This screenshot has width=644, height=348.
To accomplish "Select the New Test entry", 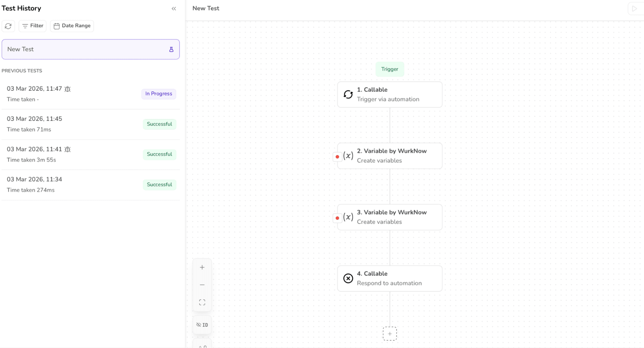I will (x=84, y=49).
